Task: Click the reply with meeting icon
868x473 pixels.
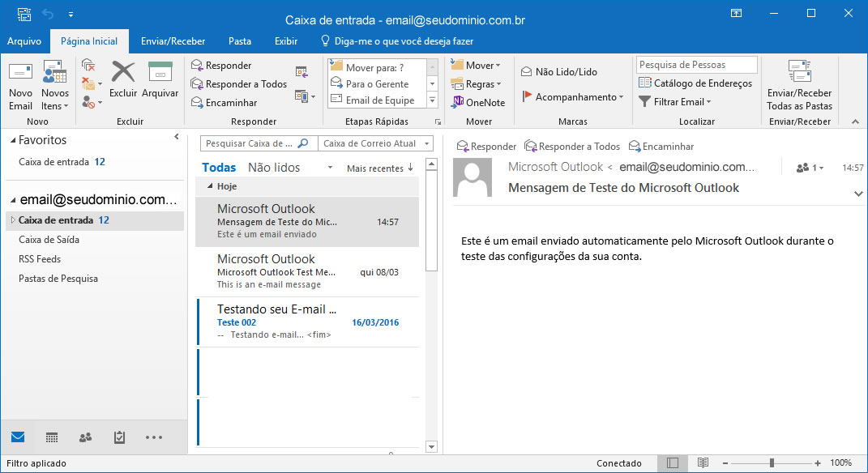Action: pyautogui.click(x=301, y=71)
